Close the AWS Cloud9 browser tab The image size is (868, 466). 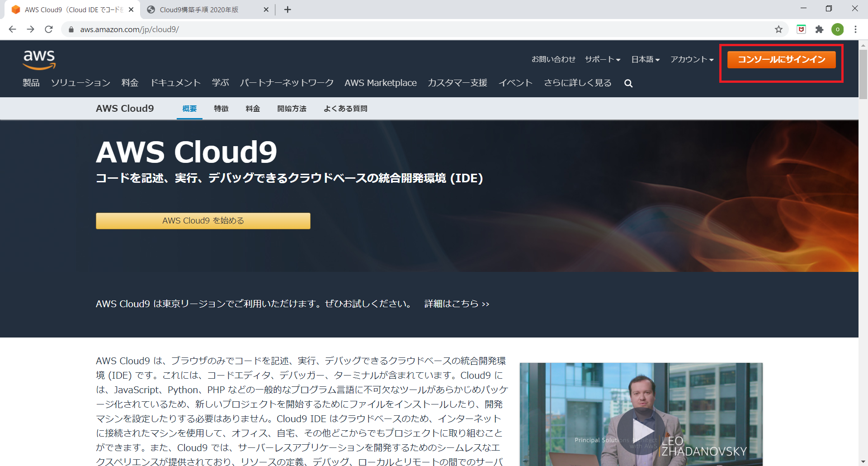pyautogui.click(x=131, y=10)
